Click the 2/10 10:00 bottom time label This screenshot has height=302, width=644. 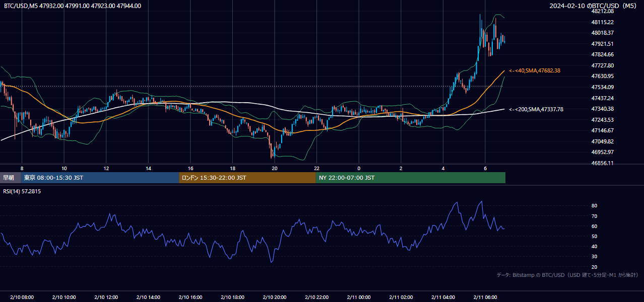coord(64,297)
